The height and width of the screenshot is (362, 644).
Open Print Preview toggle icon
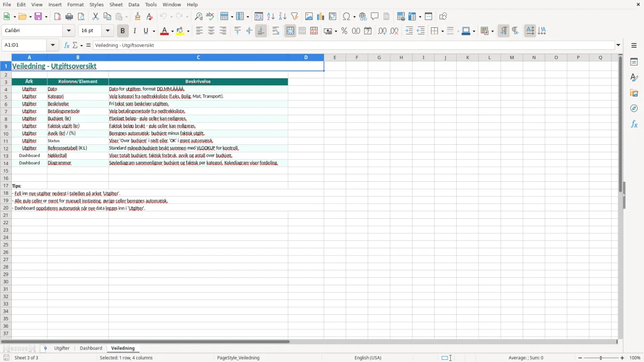(x=81, y=16)
